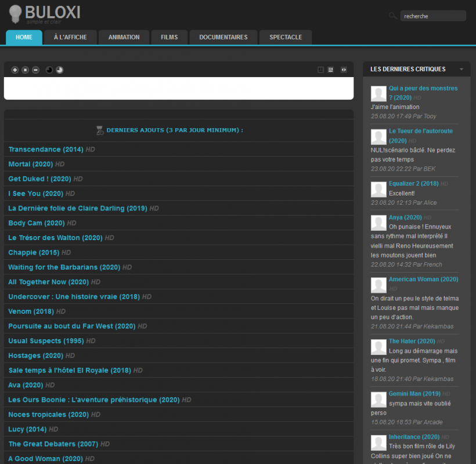The image size is (476, 464).
Task: Open the À L'AFFICHE tab
Action: pos(70,37)
